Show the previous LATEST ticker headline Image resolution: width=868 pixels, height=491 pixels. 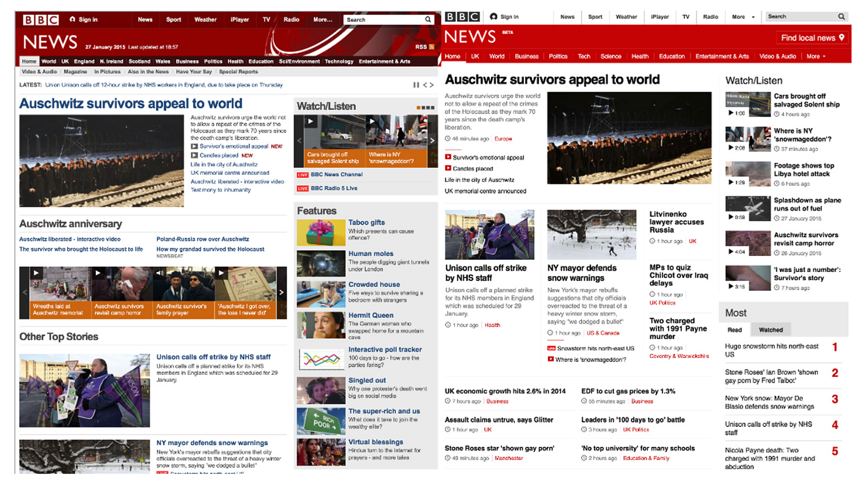click(x=425, y=85)
